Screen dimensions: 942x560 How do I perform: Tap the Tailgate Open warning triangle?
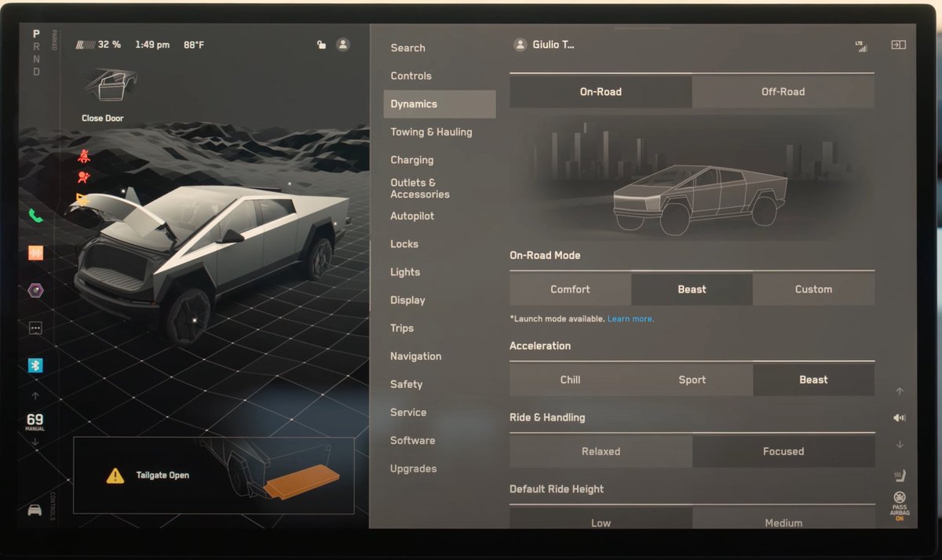(115, 475)
